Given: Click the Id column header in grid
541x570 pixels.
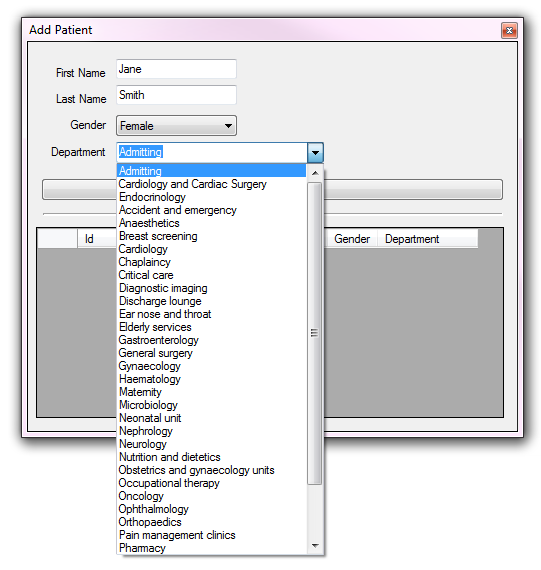Looking at the screenshot, I should (97, 239).
